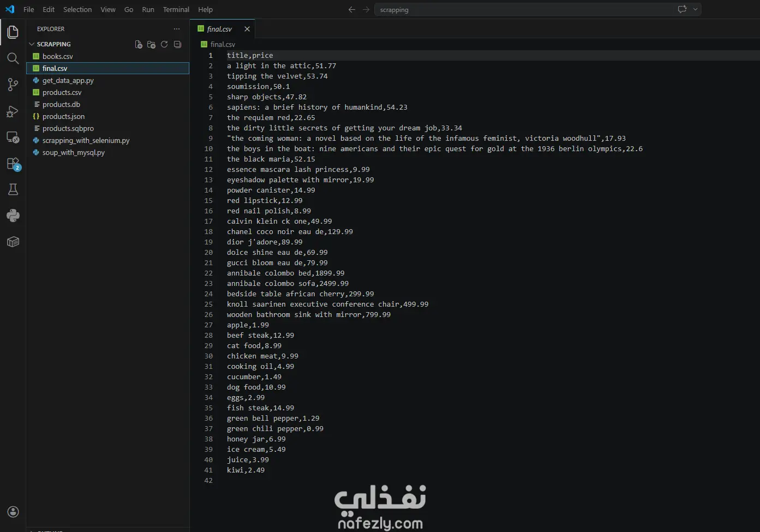Image resolution: width=760 pixels, height=532 pixels.
Task: Click the 'soumission,50.1' line
Action: (259, 86)
